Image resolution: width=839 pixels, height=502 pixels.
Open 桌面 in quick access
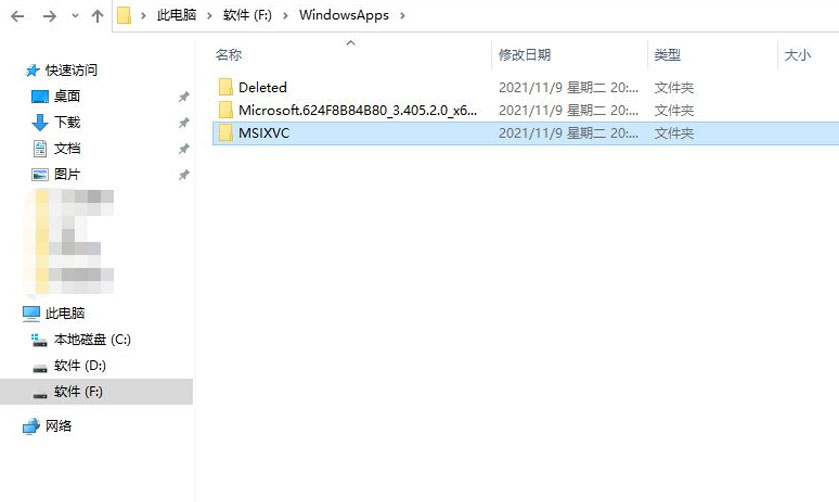tap(67, 96)
